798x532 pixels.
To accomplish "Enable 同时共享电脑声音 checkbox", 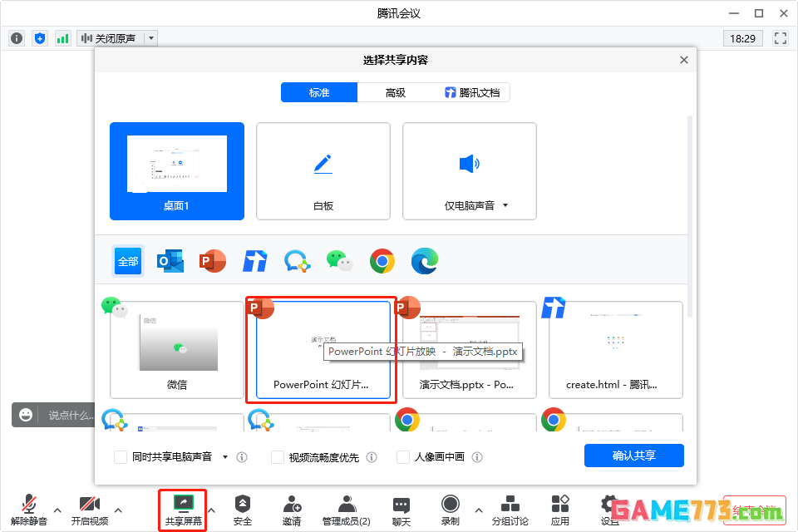I will pyautogui.click(x=121, y=457).
